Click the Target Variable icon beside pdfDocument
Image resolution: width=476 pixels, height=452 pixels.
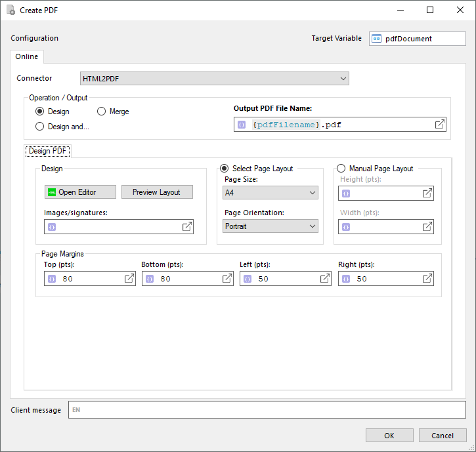coord(376,39)
